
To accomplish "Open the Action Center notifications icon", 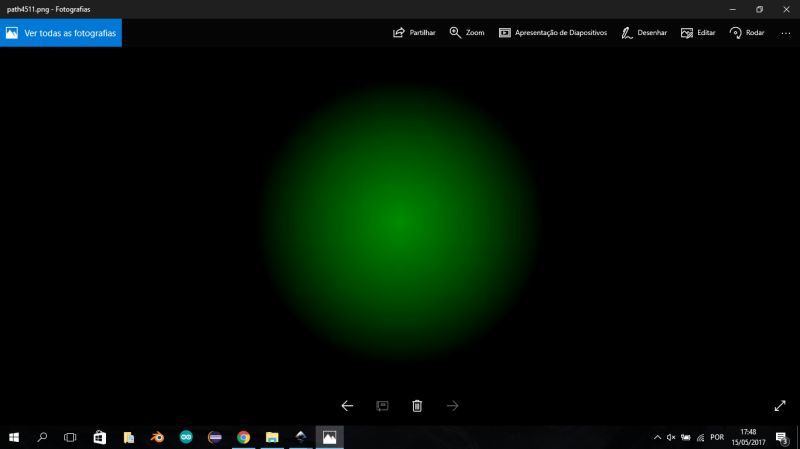I will coord(782,437).
